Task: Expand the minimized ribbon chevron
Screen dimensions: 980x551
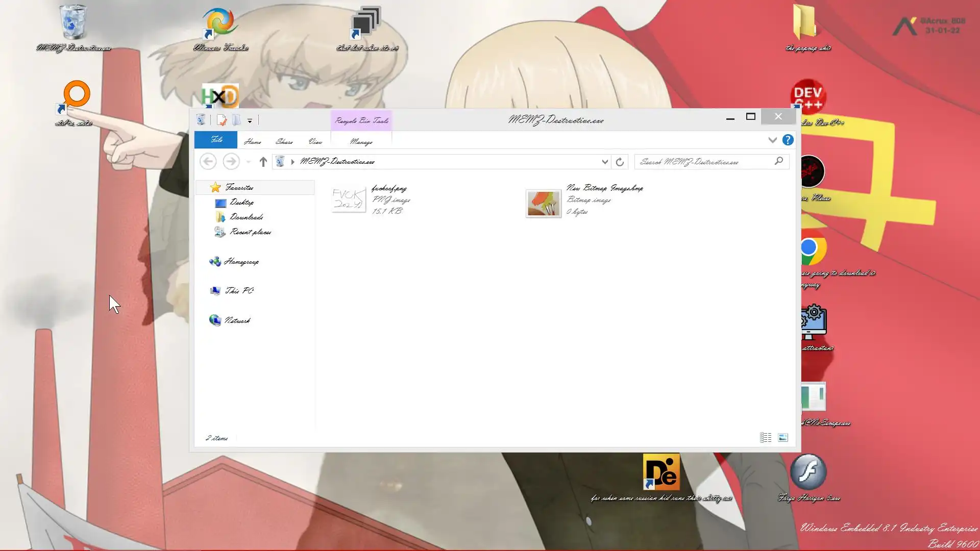Action: point(772,140)
